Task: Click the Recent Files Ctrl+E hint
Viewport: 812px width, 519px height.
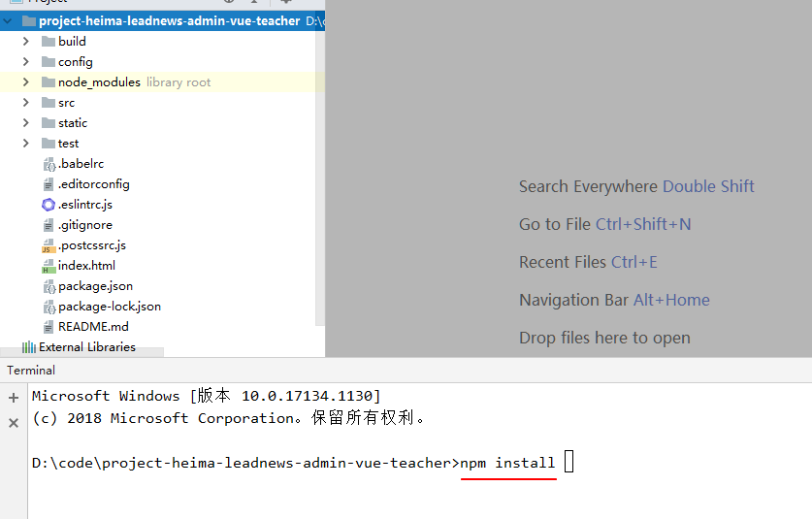Action: 588,262
